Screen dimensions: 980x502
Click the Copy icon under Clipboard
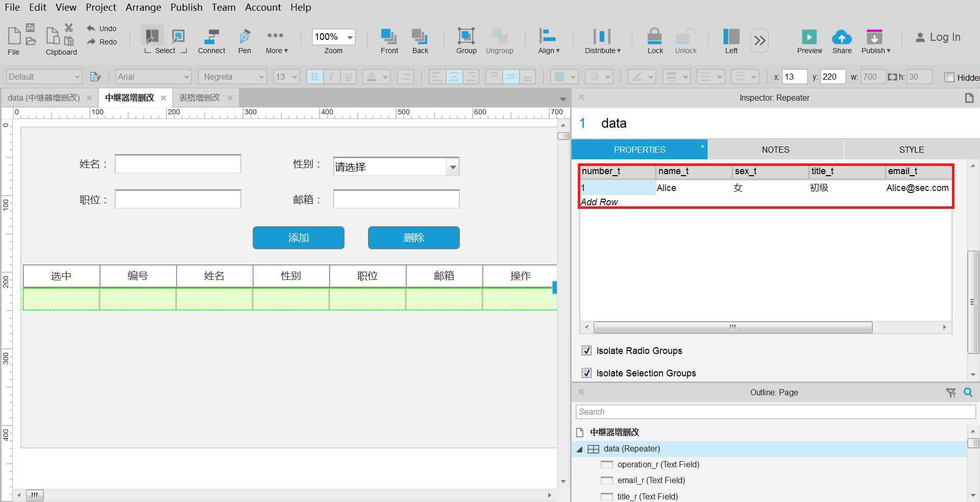[x=53, y=36]
